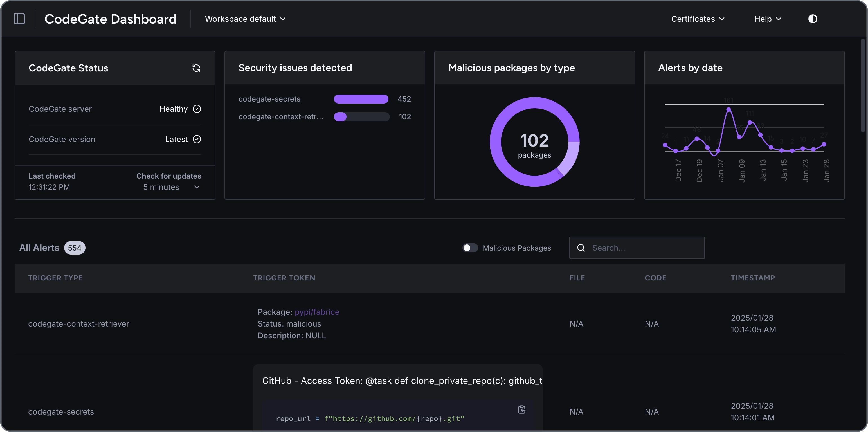Click the 554 alerts count badge
Image resolution: width=868 pixels, height=432 pixels.
click(x=75, y=248)
